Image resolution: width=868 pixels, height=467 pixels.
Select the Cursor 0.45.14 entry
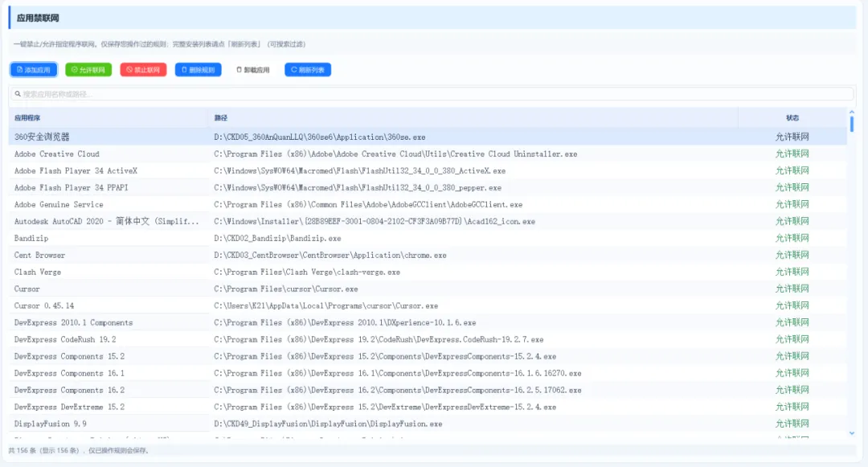point(43,306)
